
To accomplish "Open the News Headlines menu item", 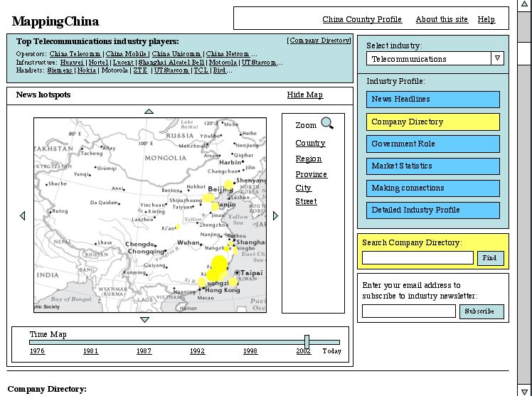I will (433, 100).
